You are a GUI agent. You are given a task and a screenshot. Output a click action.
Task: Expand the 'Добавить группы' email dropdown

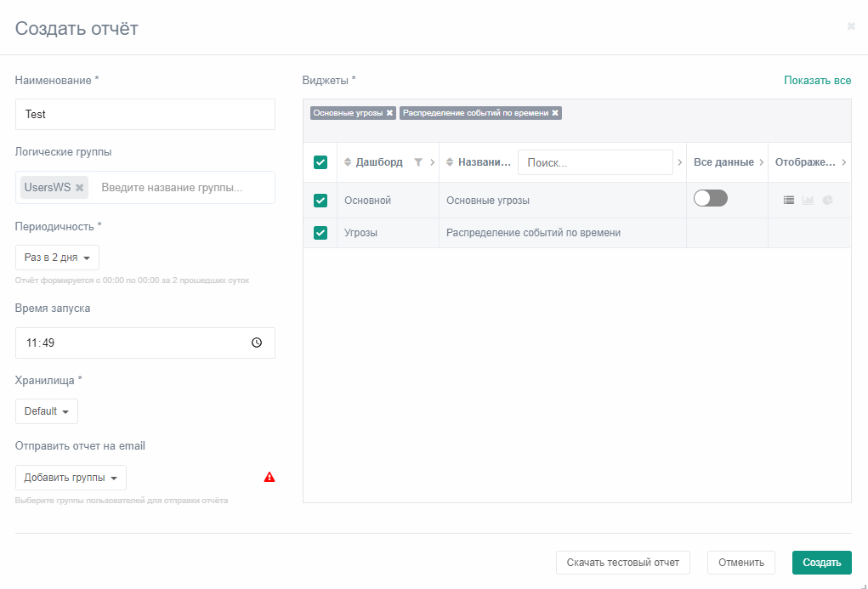(71, 478)
